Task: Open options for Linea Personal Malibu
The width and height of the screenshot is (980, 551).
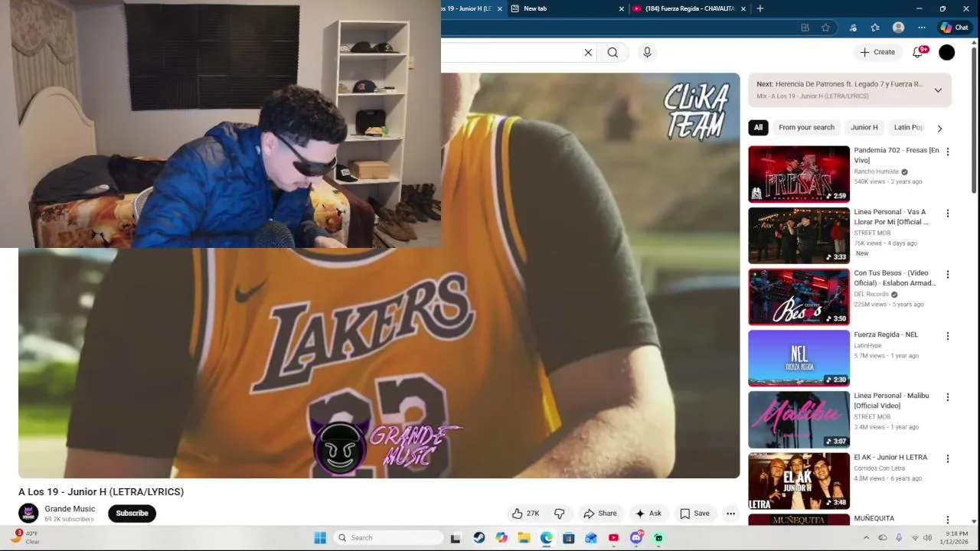Action: (947, 397)
